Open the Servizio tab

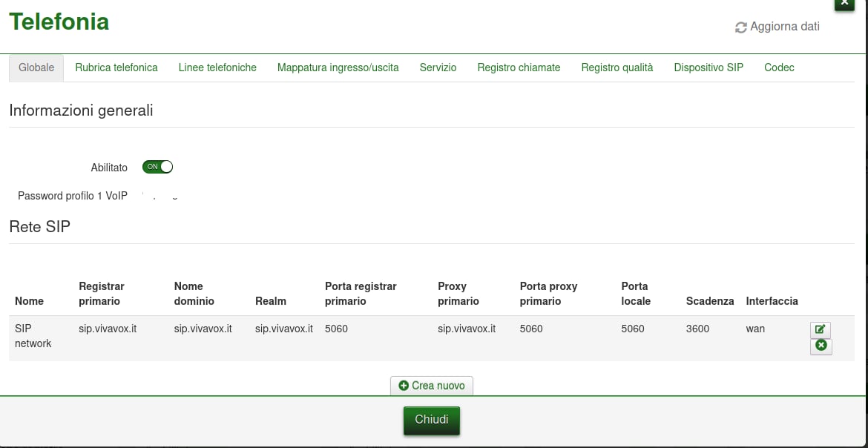(438, 67)
